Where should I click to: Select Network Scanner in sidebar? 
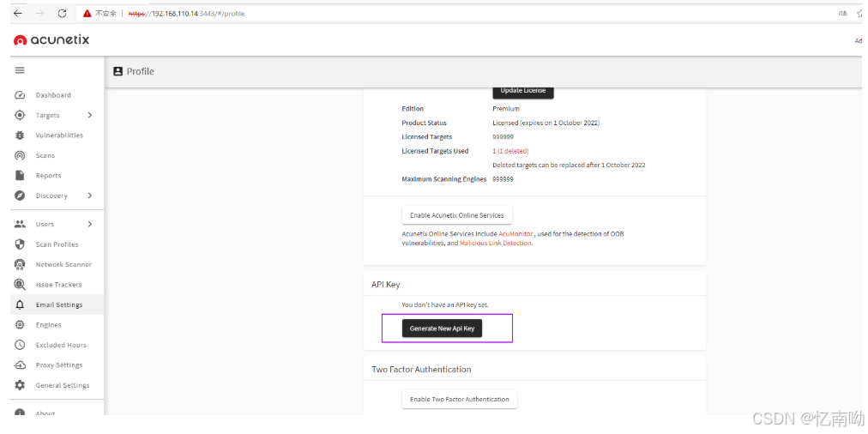pos(57,265)
